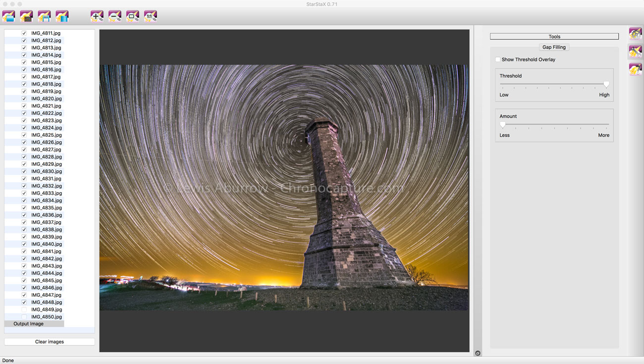Screen dimensions: 644x364
Task: Select the IMG_4837.jpg file name
Action: pyautogui.click(x=47, y=222)
